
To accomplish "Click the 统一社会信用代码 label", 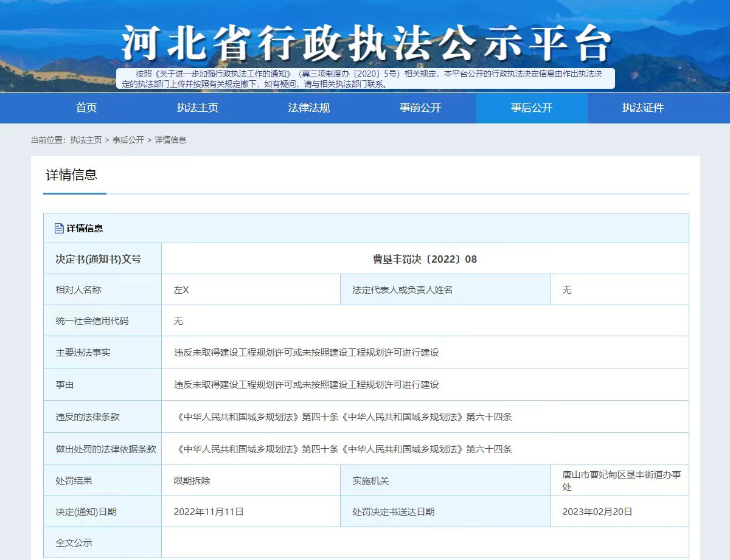I will [92, 320].
